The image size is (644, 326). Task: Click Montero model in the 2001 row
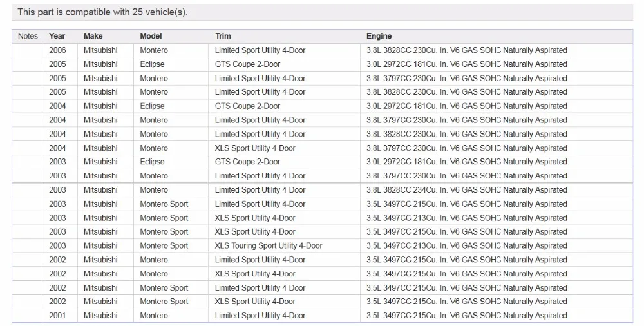pos(154,316)
